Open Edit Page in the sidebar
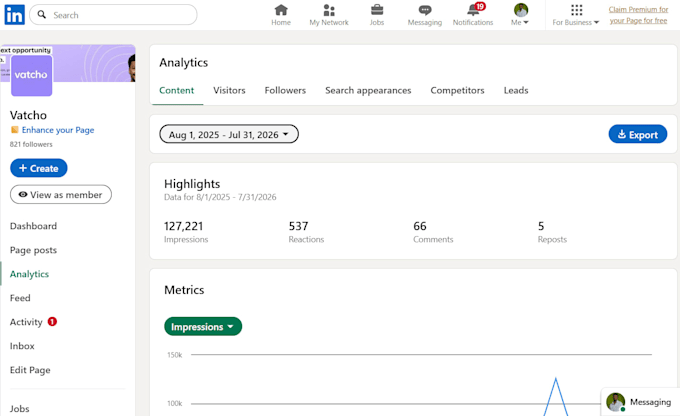The image size is (680, 416). [x=30, y=370]
